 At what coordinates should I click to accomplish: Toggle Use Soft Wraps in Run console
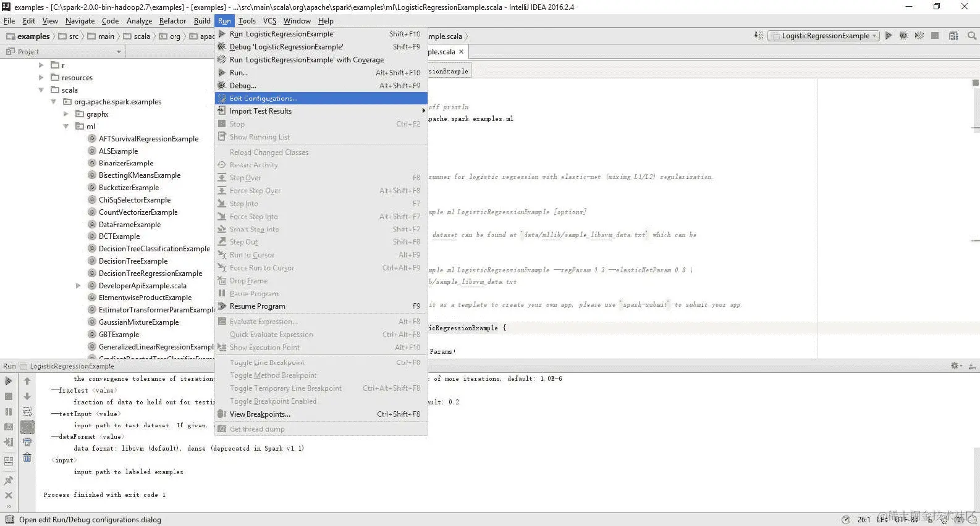pos(27,412)
